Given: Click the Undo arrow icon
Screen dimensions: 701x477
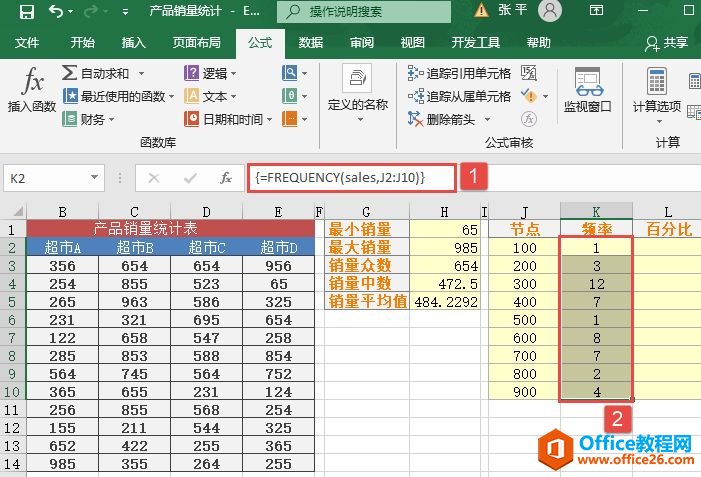Looking at the screenshot, I should click(55, 11).
